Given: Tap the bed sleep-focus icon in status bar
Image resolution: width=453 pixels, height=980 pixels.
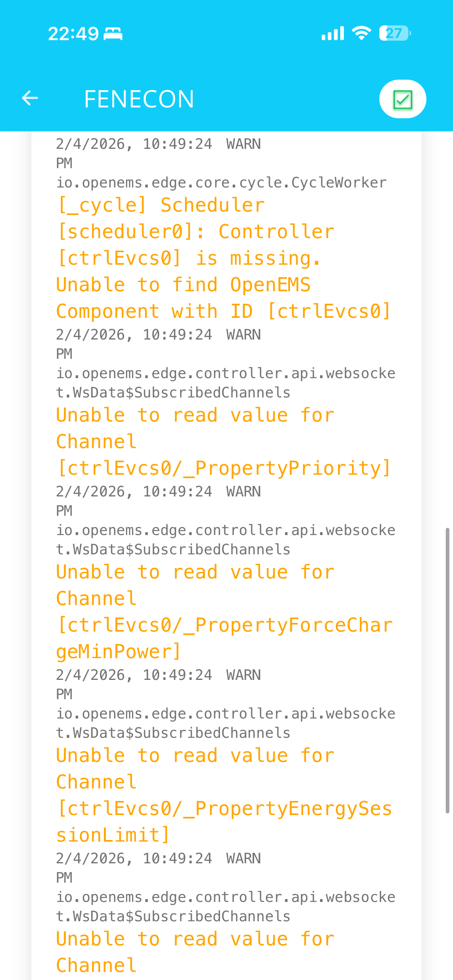Looking at the screenshot, I should [113, 34].
